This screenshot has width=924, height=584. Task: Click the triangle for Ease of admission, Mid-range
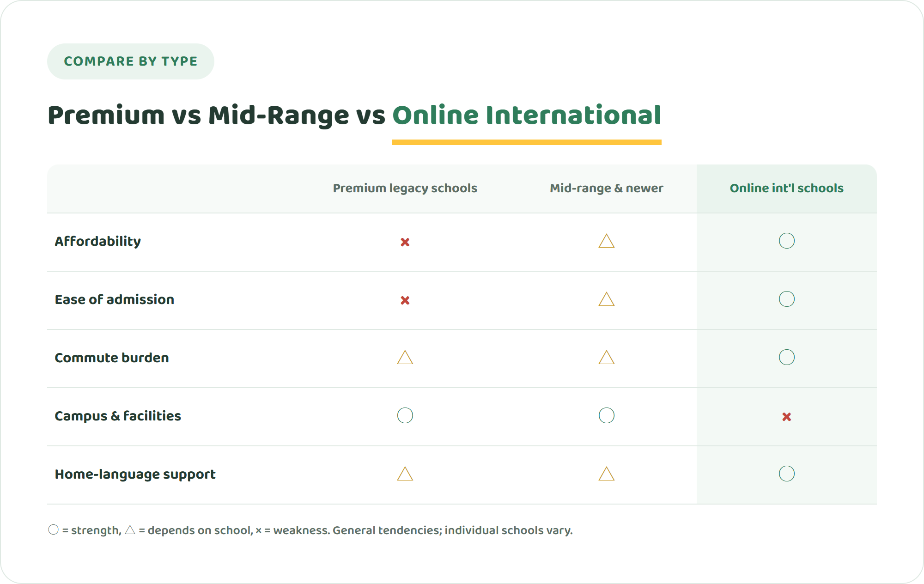(x=607, y=299)
